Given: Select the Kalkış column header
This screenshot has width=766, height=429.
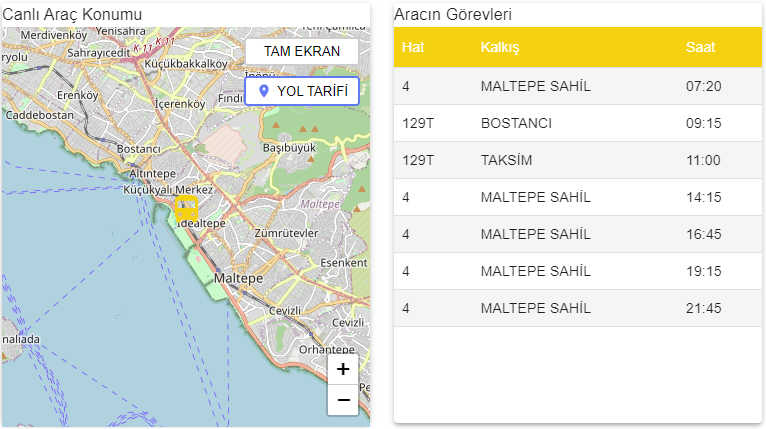Looking at the screenshot, I should pyautogui.click(x=499, y=48).
